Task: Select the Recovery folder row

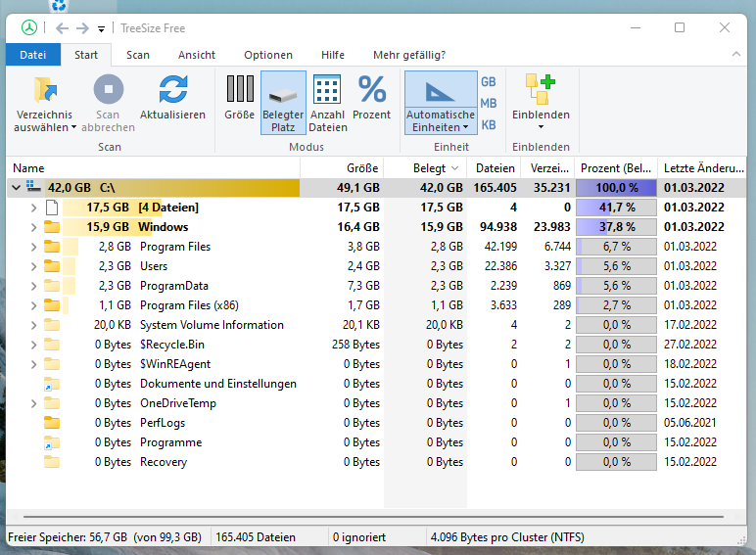Action: tap(376, 462)
